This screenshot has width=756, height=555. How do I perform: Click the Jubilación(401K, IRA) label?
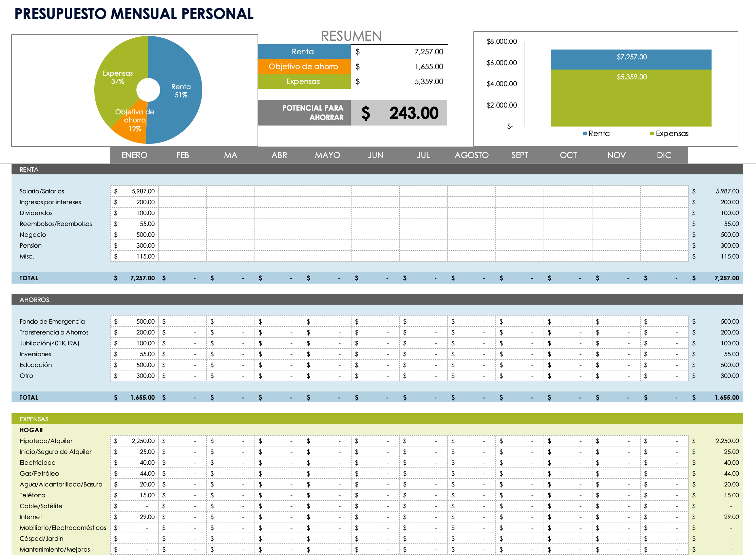[49, 343]
